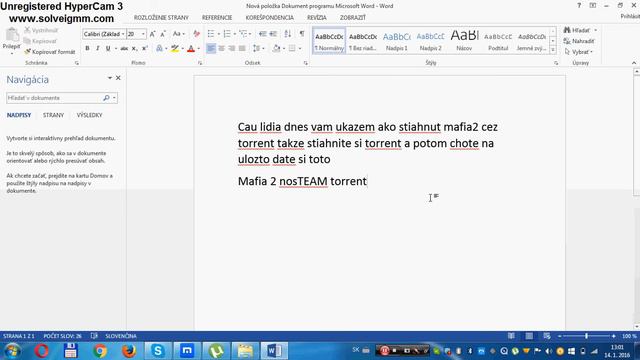The height and width of the screenshot is (360, 640).
Task: Apply numbered list
Action: point(227,33)
